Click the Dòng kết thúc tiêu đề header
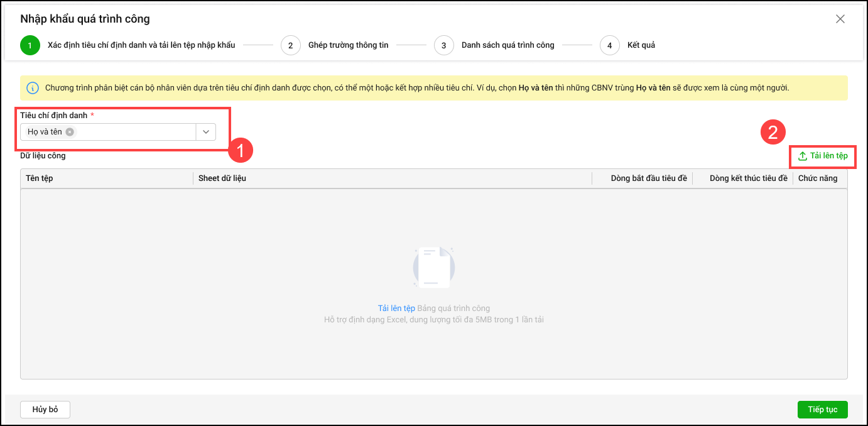868x426 pixels. tap(748, 178)
